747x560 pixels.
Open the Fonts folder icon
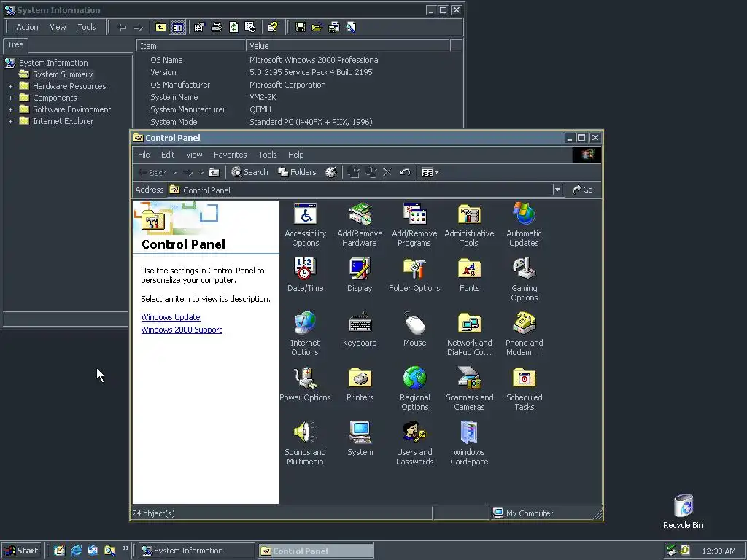pyautogui.click(x=469, y=274)
